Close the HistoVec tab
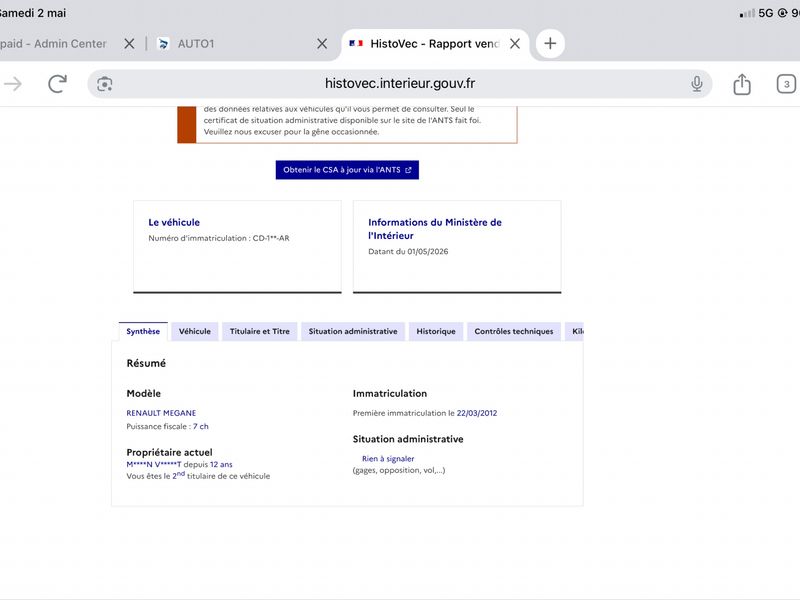 pyautogui.click(x=515, y=44)
